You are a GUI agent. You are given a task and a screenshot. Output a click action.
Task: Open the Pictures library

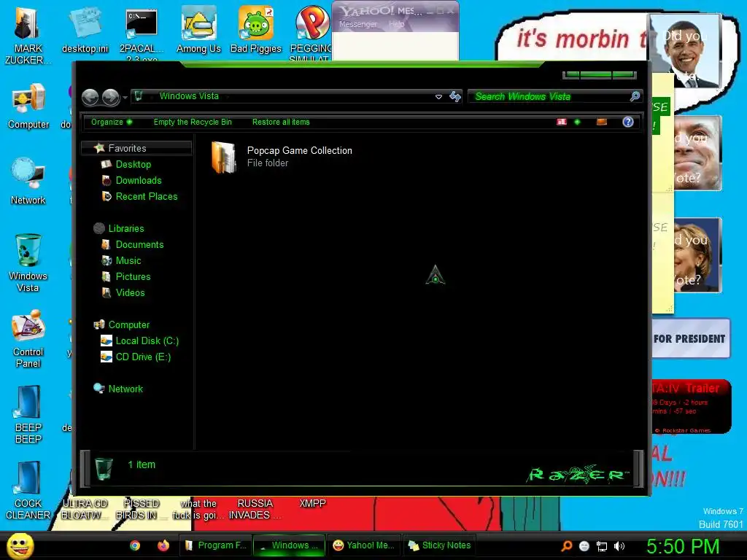tap(133, 276)
